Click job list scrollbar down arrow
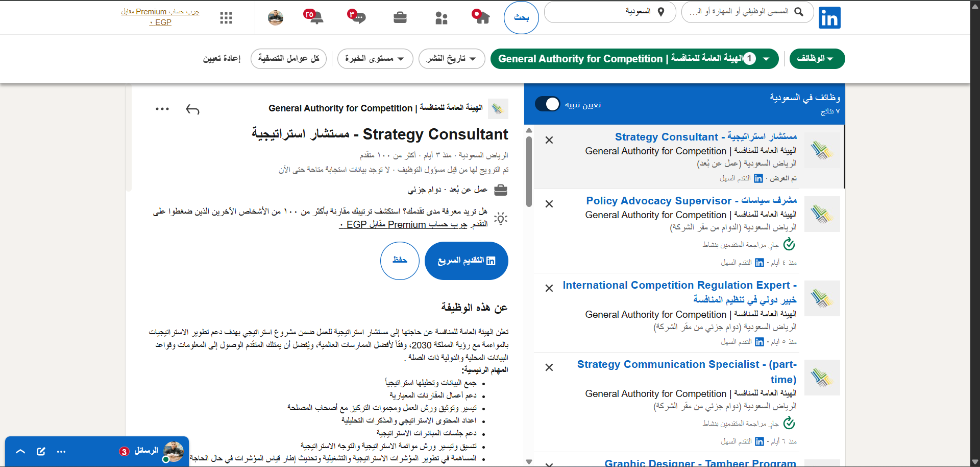 [x=529, y=462]
